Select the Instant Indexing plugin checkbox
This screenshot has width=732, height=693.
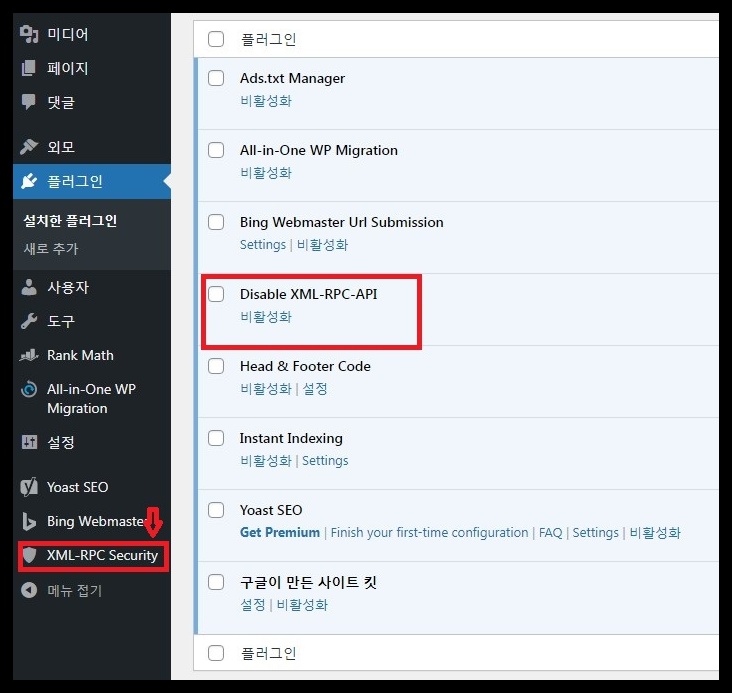(x=216, y=438)
